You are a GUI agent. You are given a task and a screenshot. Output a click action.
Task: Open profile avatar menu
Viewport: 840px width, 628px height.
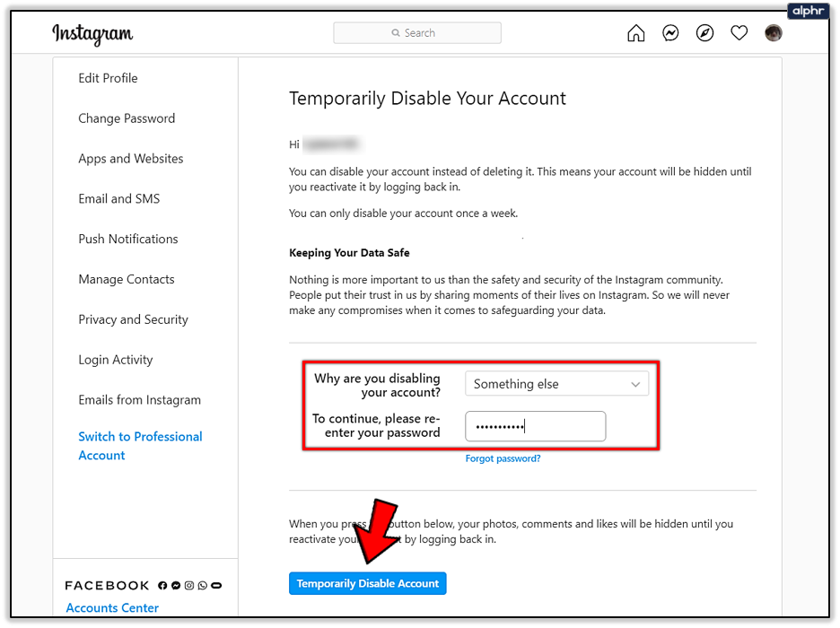(x=773, y=33)
